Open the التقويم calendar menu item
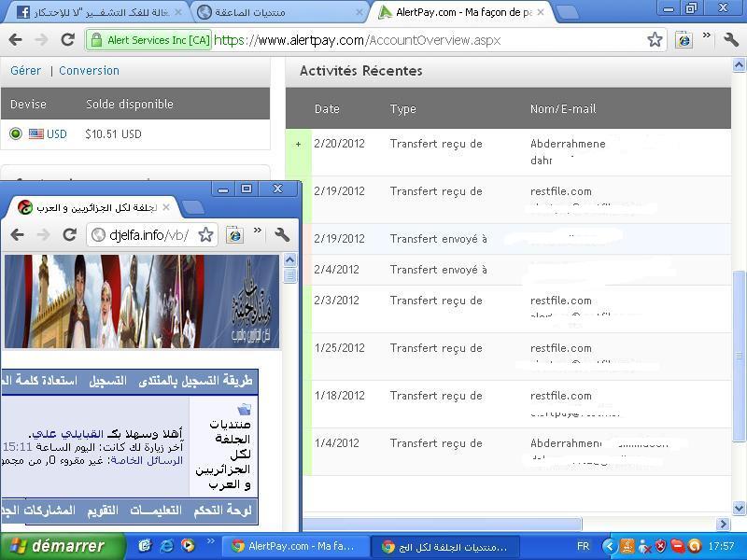The image size is (747, 560). click(x=103, y=510)
